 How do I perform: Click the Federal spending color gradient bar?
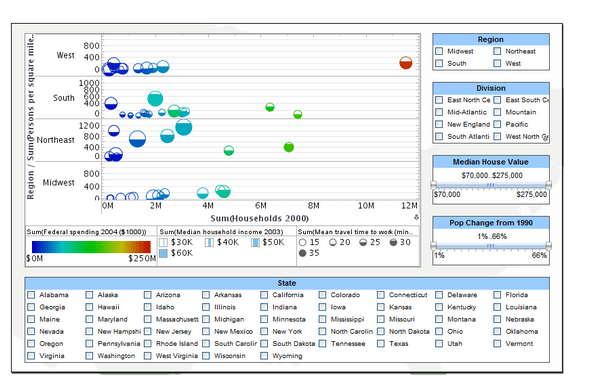tap(91, 247)
